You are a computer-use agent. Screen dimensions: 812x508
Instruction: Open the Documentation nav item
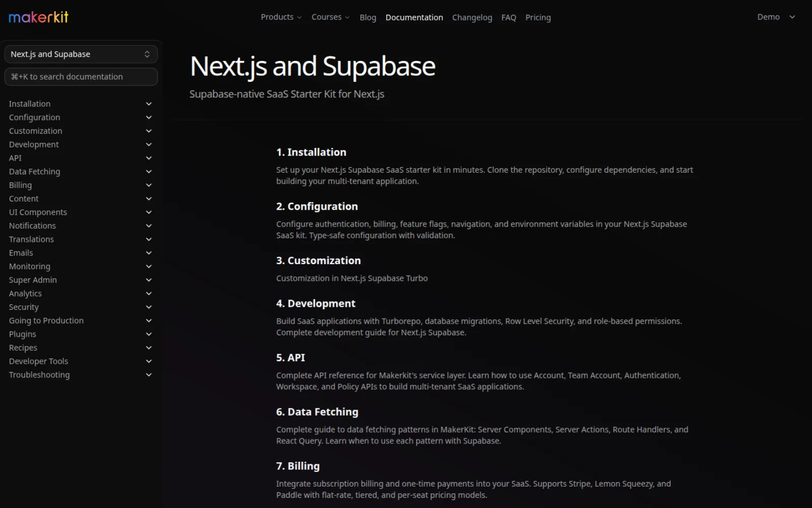414,17
